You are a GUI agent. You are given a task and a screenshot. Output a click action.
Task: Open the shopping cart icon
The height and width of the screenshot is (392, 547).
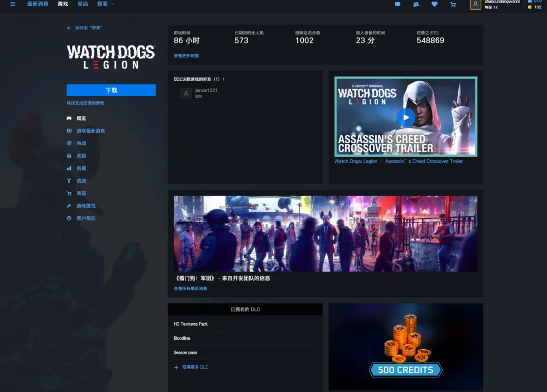(453, 5)
